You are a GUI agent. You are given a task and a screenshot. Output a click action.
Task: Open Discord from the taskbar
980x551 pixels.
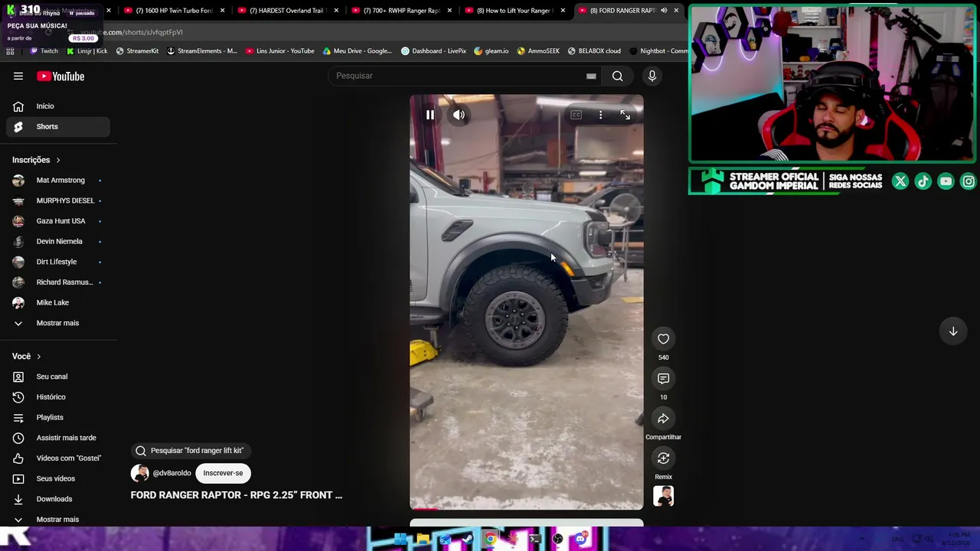[581, 540]
